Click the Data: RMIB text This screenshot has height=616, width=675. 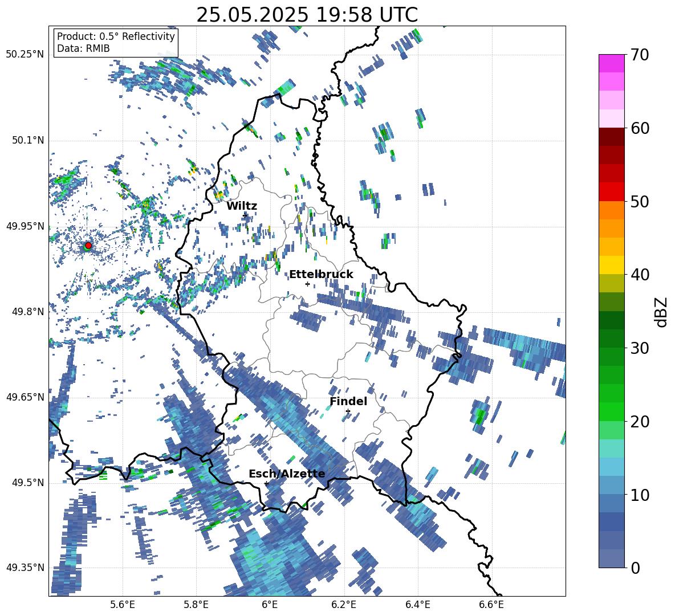[x=83, y=48]
